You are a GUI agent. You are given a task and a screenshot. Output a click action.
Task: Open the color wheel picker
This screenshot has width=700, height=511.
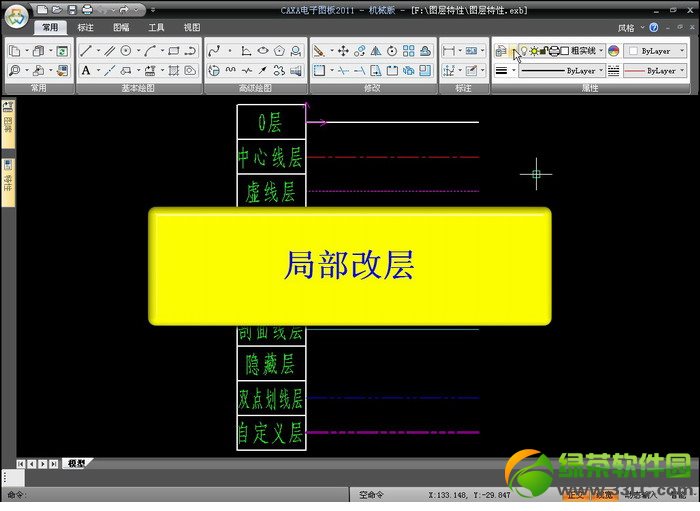pos(613,51)
